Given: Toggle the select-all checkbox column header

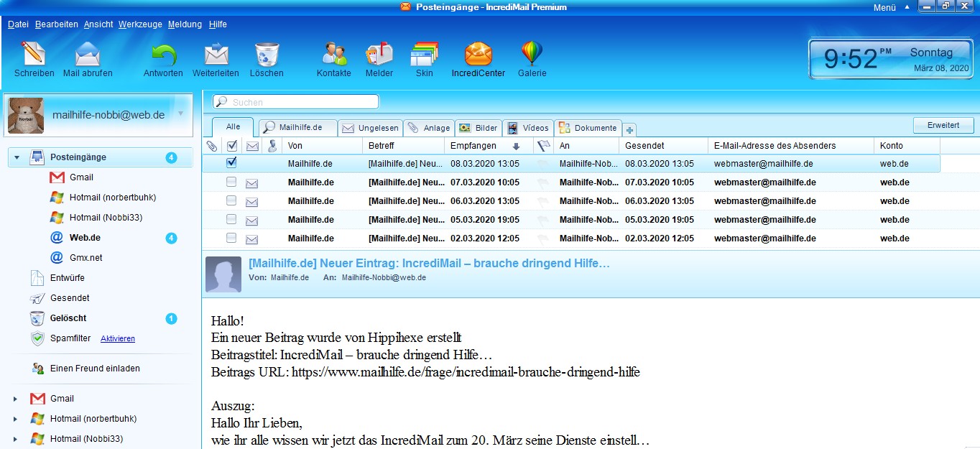Looking at the screenshot, I should [231, 146].
